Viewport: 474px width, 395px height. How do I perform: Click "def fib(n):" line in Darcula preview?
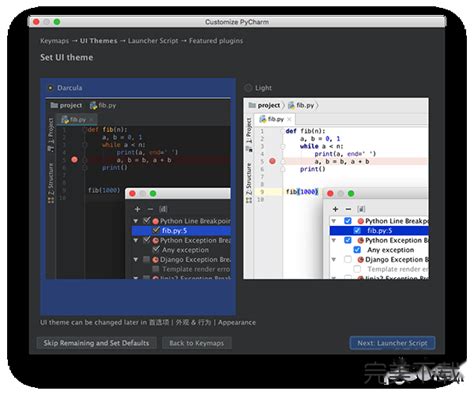[107, 129]
